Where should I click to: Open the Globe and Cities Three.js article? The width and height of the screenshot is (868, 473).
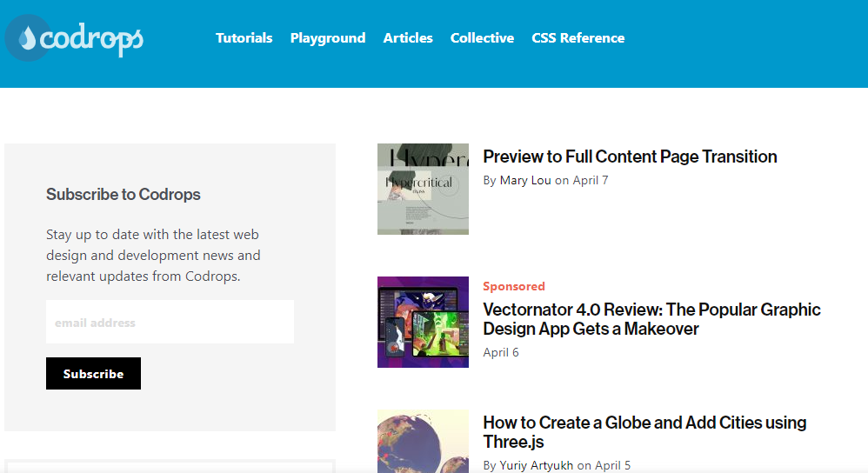point(644,432)
